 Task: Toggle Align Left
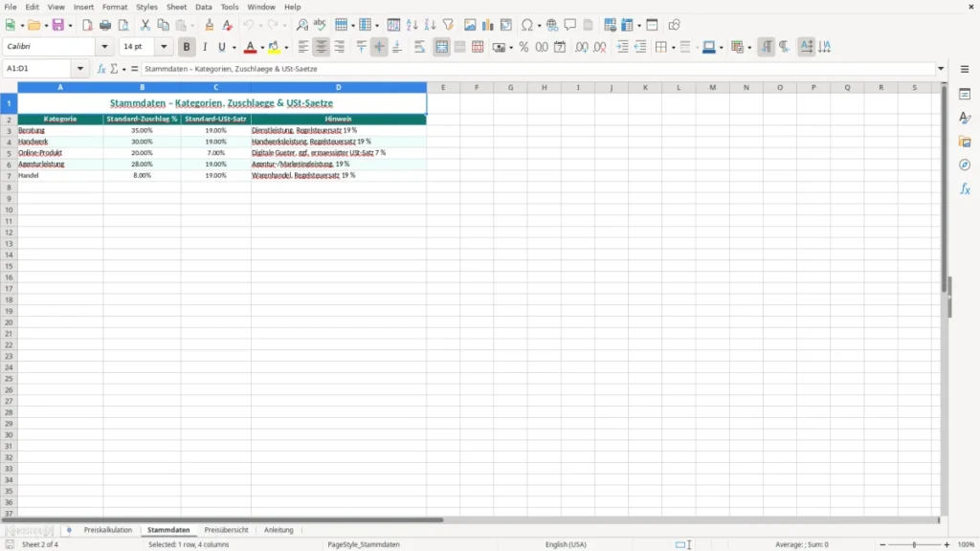coord(303,47)
